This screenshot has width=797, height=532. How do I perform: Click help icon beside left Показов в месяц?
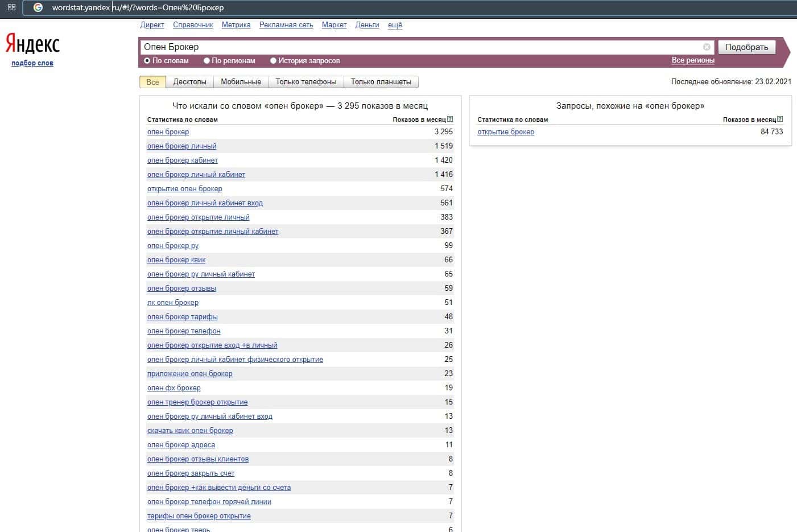[x=450, y=119]
